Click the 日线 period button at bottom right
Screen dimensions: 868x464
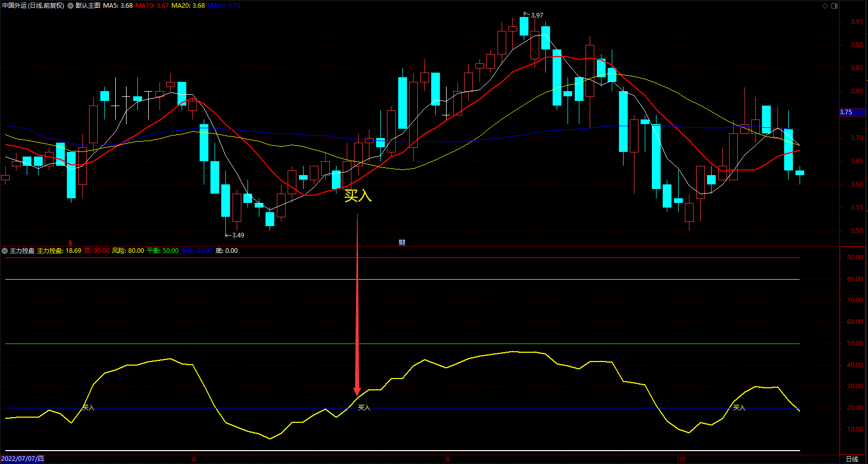pos(852,459)
